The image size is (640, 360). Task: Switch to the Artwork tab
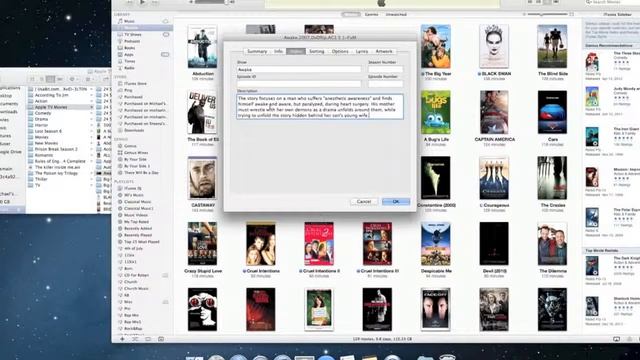point(384,51)
